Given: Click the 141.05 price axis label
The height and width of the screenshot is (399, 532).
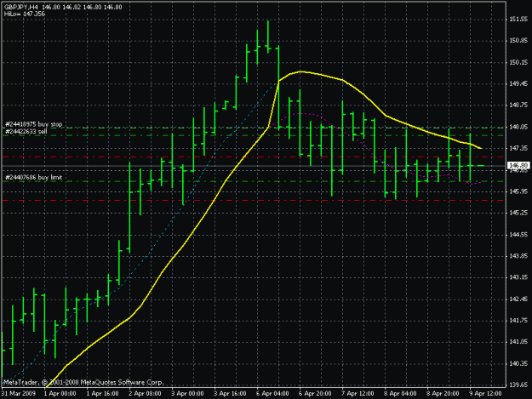Looking at the screenshot, I should (x=518, y=342).
